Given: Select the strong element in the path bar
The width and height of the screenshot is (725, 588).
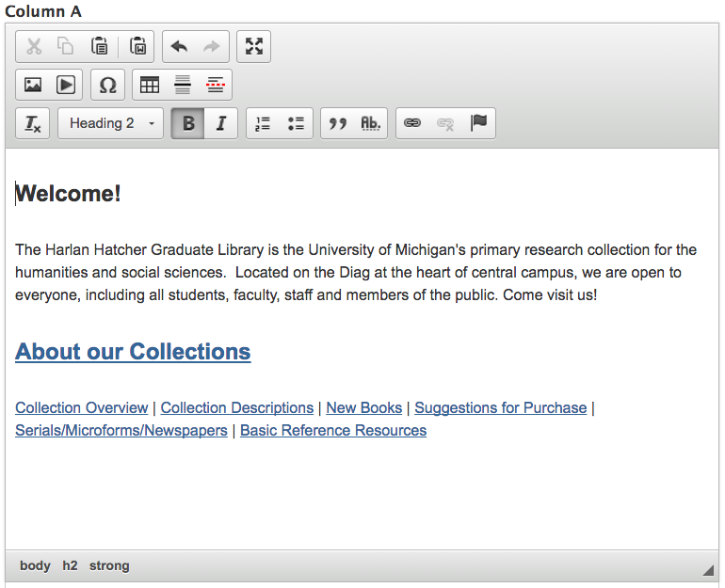Looking at the screenshot, I should pyautogui.click(x=109, y=565).
